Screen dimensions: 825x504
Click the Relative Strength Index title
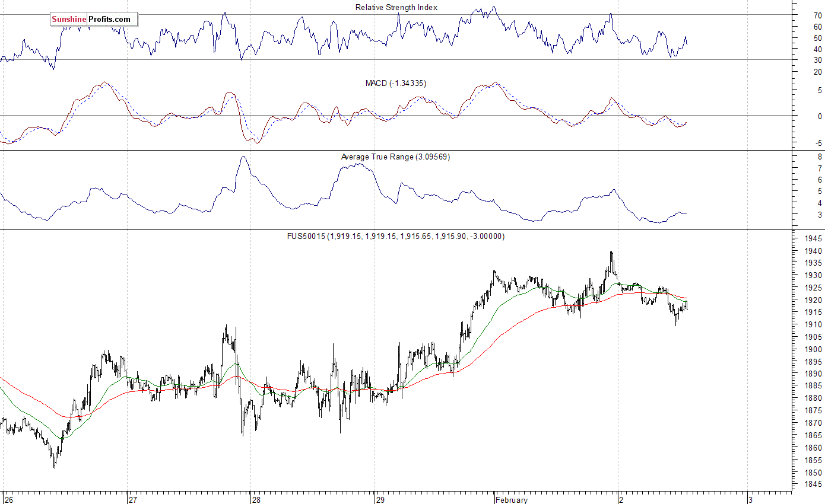pos(396,7)
